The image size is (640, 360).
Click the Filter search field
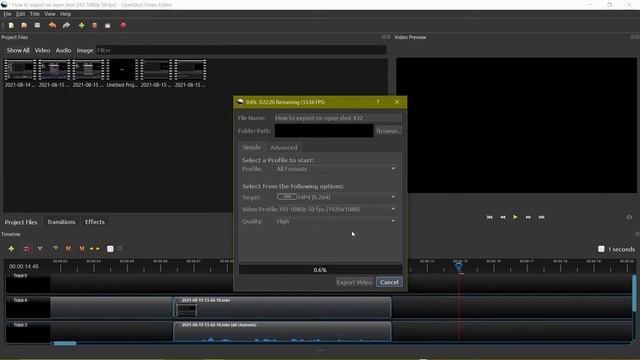tap(241, 50)
